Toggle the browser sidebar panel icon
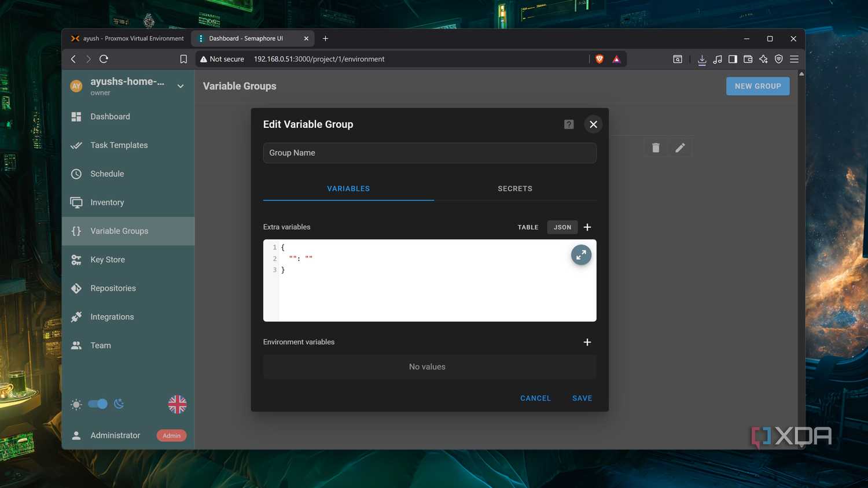 (733, 59)
